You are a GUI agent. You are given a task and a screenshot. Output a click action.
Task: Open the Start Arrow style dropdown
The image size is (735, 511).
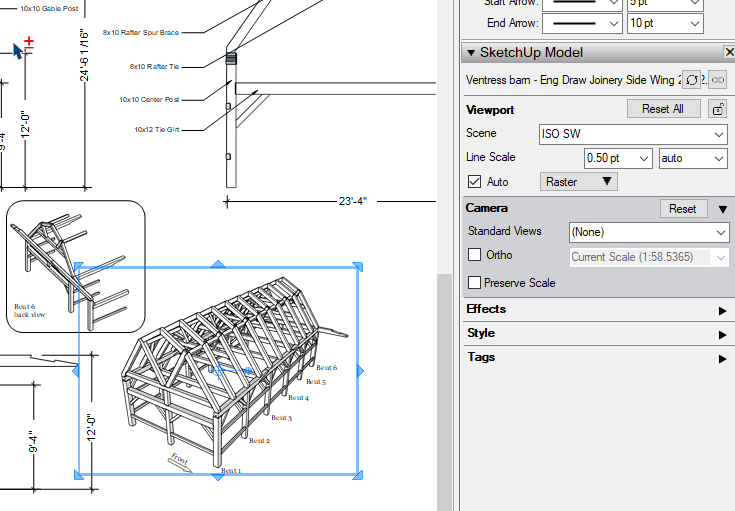(583, 4)
